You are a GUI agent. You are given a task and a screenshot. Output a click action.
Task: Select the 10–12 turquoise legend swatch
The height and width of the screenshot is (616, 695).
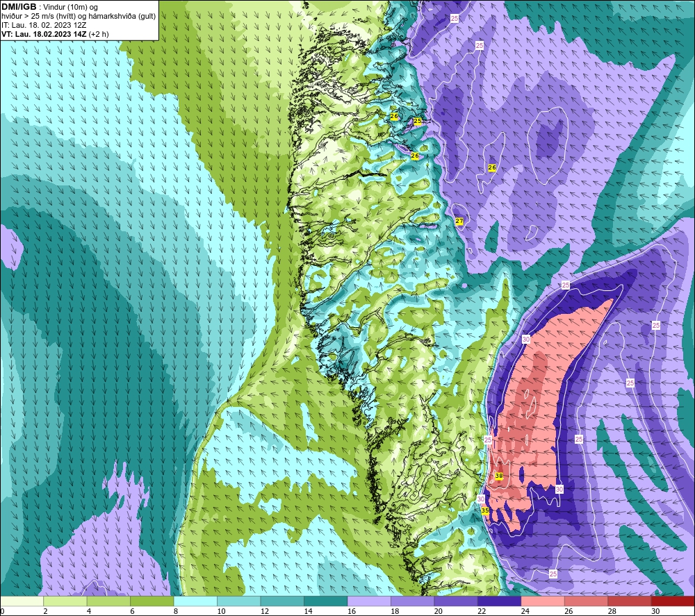(x=239, y=601)
